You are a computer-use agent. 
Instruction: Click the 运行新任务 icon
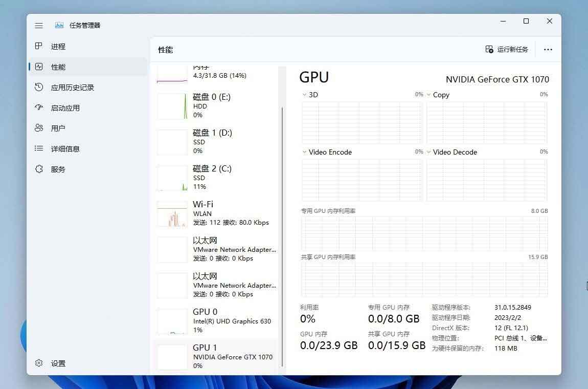tap(489, 49)
